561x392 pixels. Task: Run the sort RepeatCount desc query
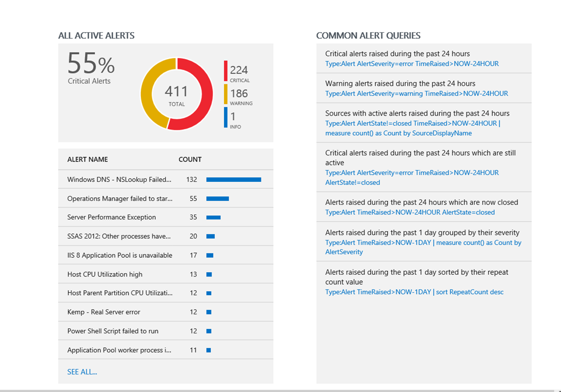click(414, 292)
